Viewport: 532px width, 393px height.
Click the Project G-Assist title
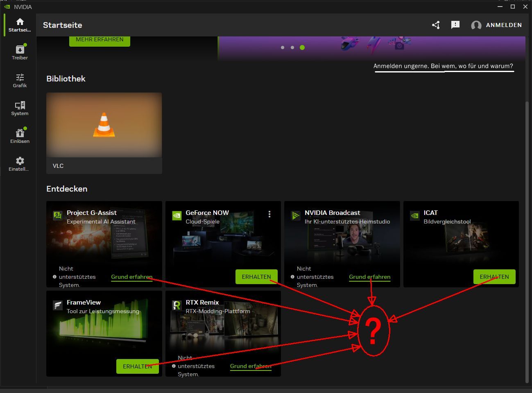(92, 212)
